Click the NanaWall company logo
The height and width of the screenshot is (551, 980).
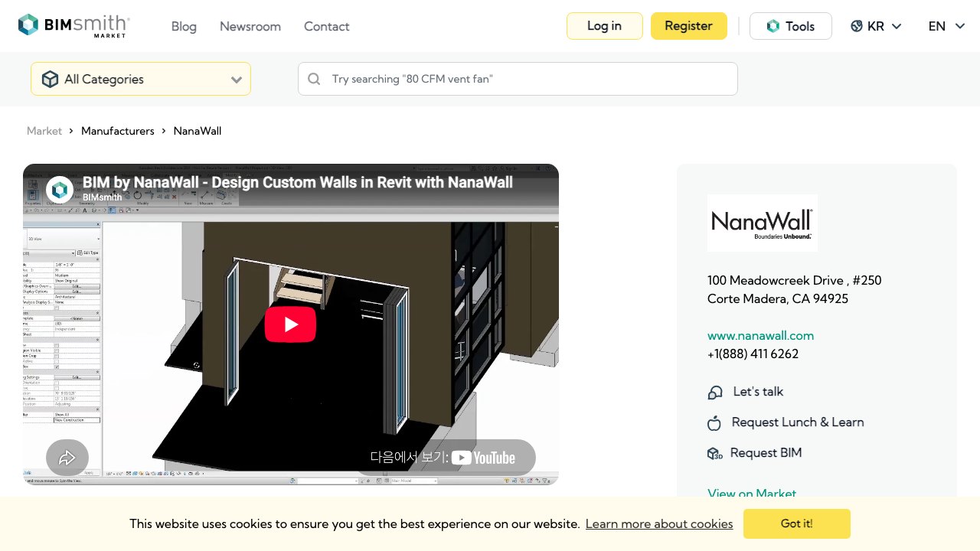[x=763, y=223]
